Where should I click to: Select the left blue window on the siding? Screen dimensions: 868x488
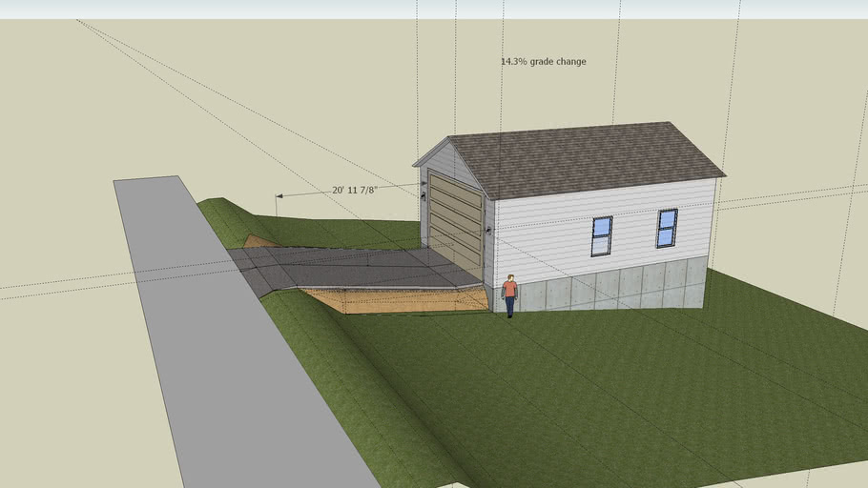(x=602, y=235)
